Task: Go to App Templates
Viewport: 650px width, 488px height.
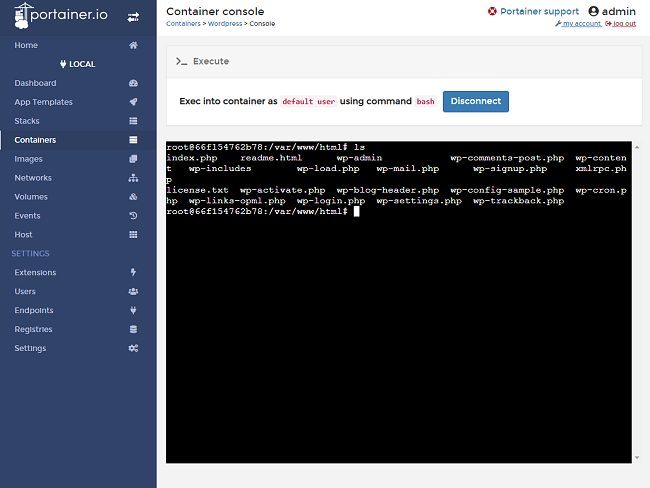Action: [78, 102]
